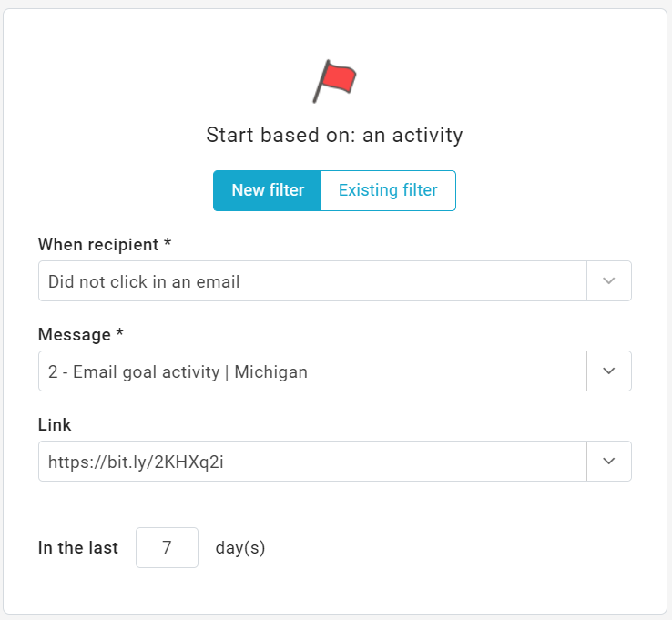This screenshot has width=672, height=620.
Task: Expand the Link dropdown chevron
Action: pos(609,462)
